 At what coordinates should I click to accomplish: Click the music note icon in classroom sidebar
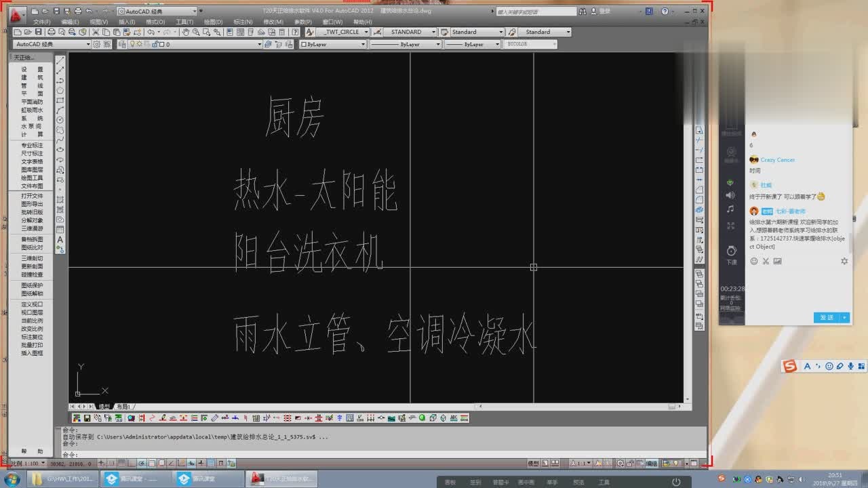730,209
